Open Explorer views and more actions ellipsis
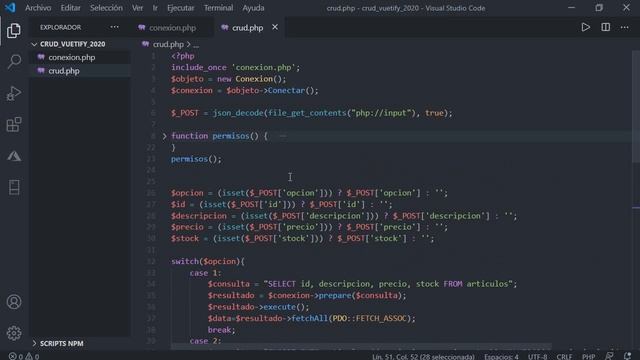 [115, 27]
